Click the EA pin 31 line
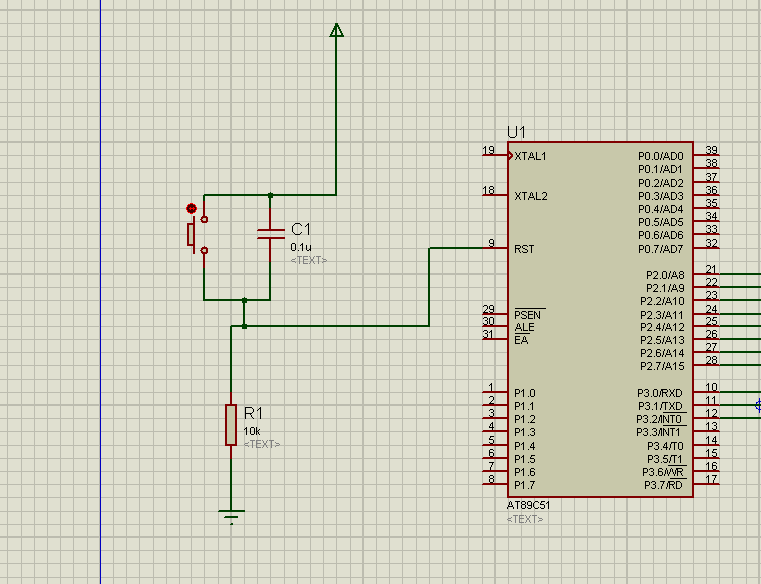This screenshot has width=761, height=584. pyautogui.click(x=495, y=338)
